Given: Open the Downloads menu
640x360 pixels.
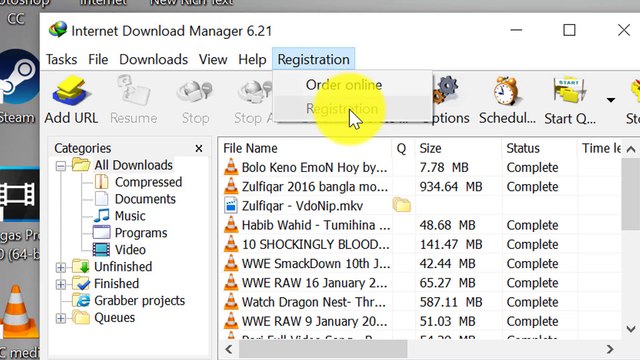Looking at the screenshot, I should pyautogui.click(x=153, y=60).
